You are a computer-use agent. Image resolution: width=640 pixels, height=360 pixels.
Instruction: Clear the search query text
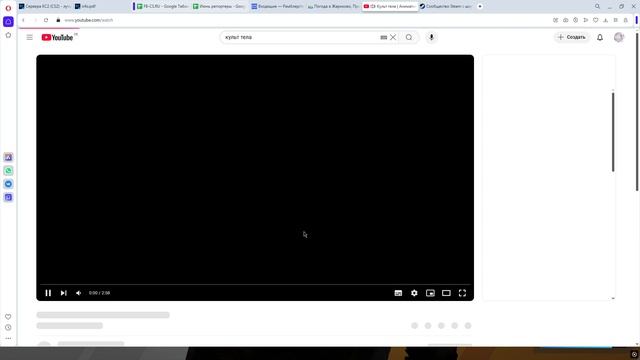[x=393, y=37]
